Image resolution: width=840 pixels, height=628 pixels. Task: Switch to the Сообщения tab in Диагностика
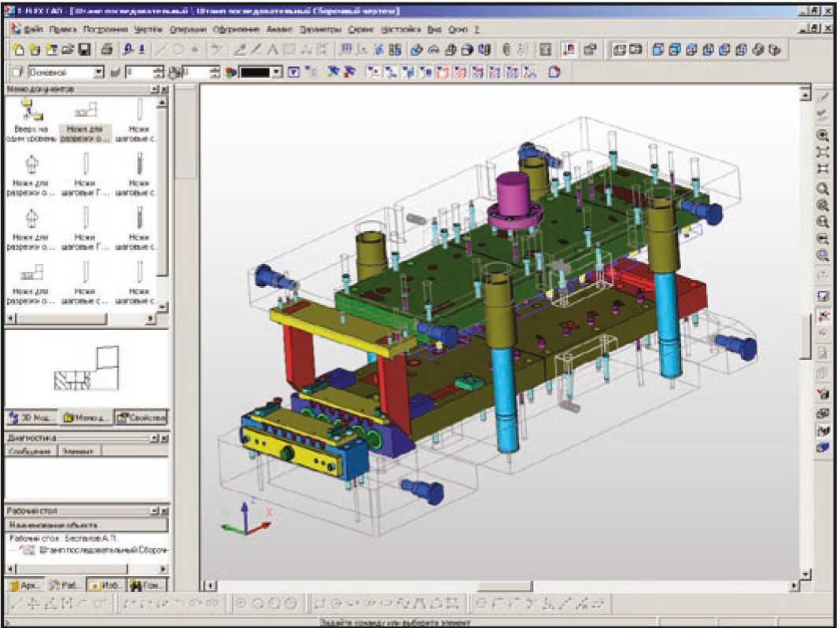30,451
